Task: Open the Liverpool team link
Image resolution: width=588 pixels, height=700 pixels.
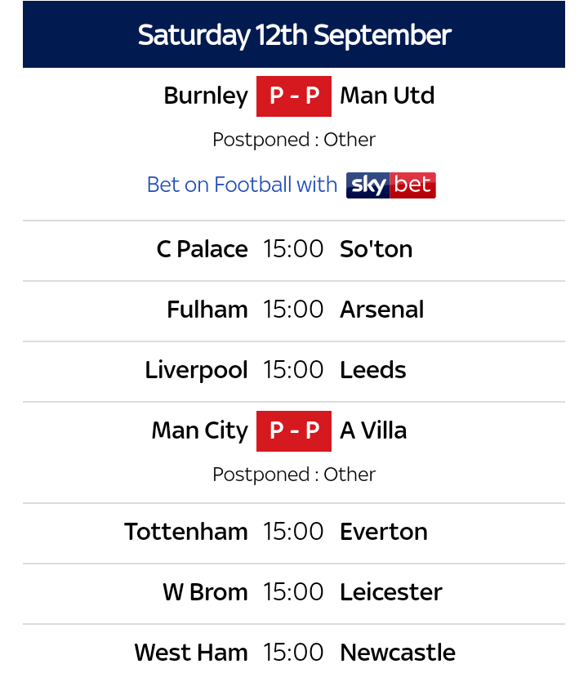Action: [197, 371]
